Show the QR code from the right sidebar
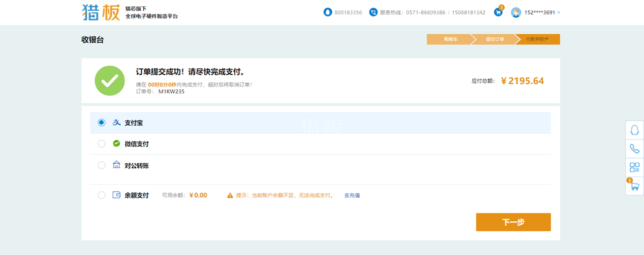Viewport: 644px width, 255px height. 634,167
